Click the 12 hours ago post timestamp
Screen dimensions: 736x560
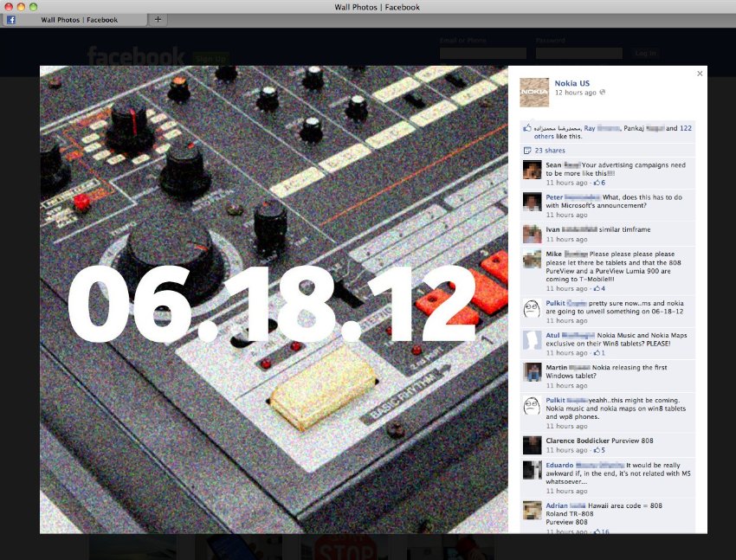point(576,93)
